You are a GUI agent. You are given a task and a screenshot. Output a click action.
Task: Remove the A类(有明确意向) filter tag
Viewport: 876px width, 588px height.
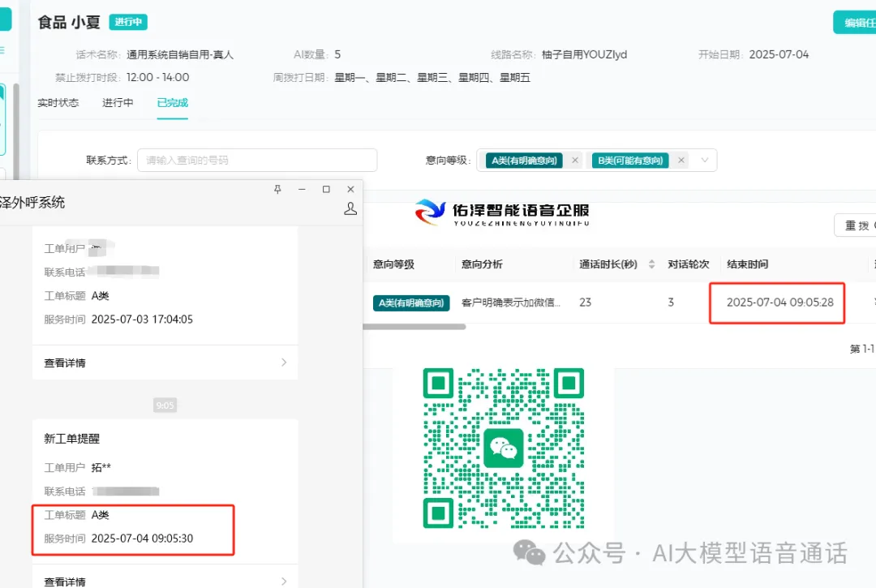click(x=575, y=160)
